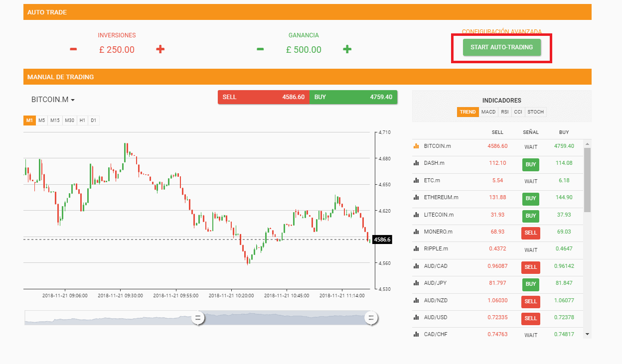Click the green BUY 4759.40 button
This screenshot has height=364, width=622.
pyautogui.click(x=353, y=97)
